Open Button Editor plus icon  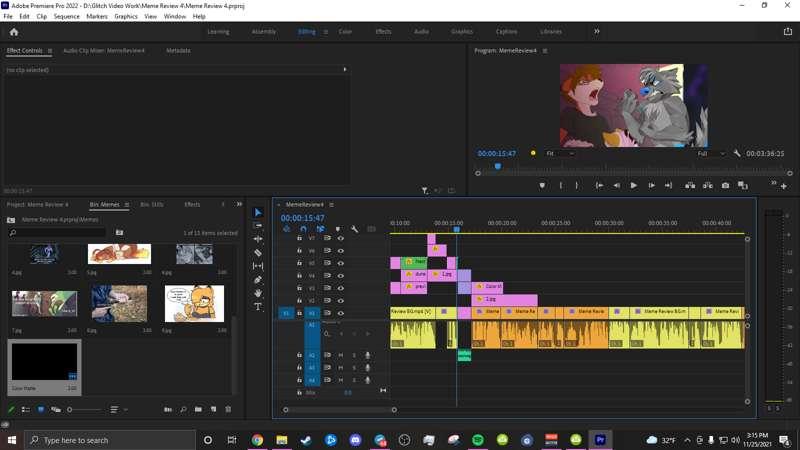coord(784,186)
